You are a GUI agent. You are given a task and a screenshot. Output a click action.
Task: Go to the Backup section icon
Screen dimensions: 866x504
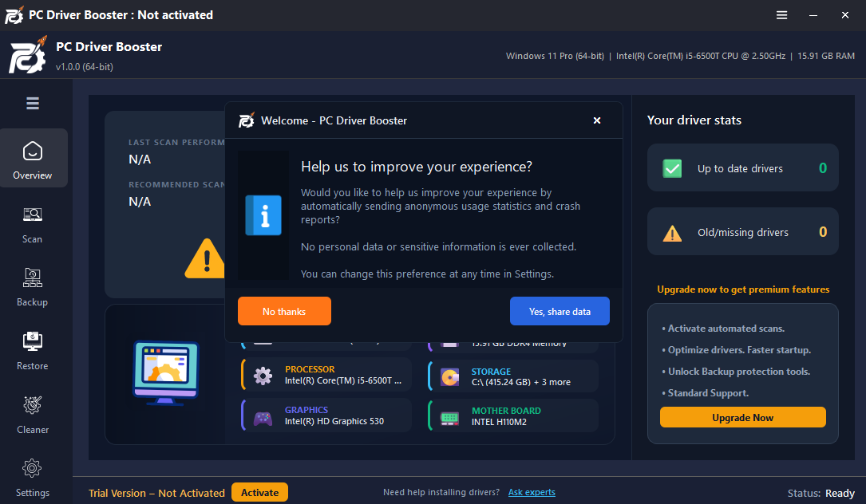click(32, 278)
